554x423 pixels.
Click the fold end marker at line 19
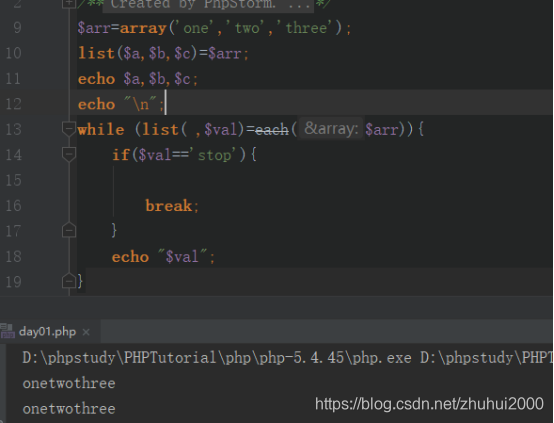tap(69, 281)
